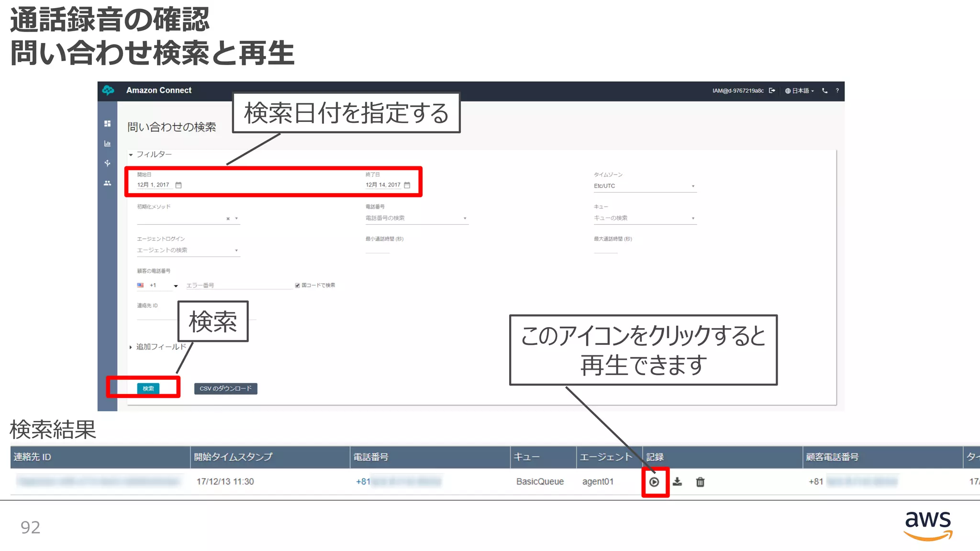The height and width of the screenshot is (551, 980).
Task: Open the 初期化メソッド dropdown arrow
Action: point(236,219)
